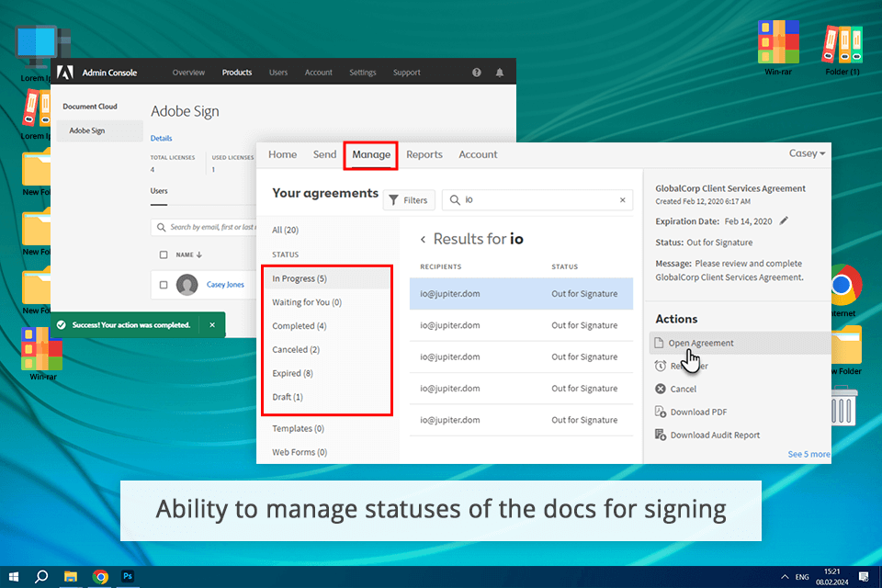This screenshot has width=882, height=588.
Task: Open the Recycle Bin desktop icon
Action: coord(843,405)
